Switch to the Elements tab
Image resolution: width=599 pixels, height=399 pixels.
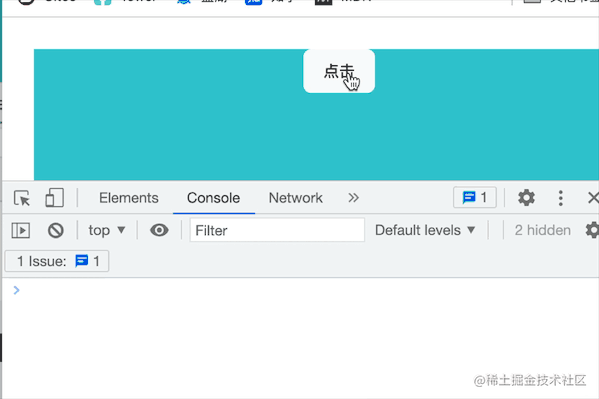point(129,198)
